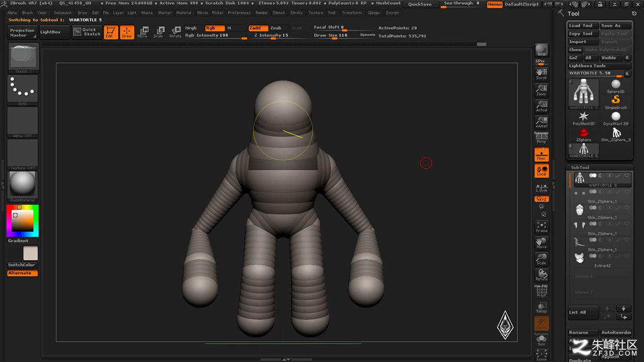
Task: Select the Rotate gizmo in top shelf
Action: (175, 32)
